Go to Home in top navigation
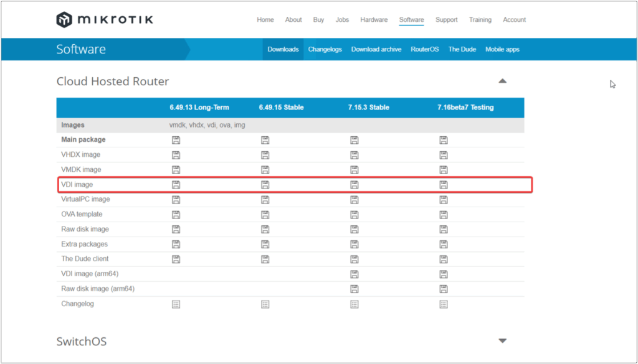 [265, 19]
